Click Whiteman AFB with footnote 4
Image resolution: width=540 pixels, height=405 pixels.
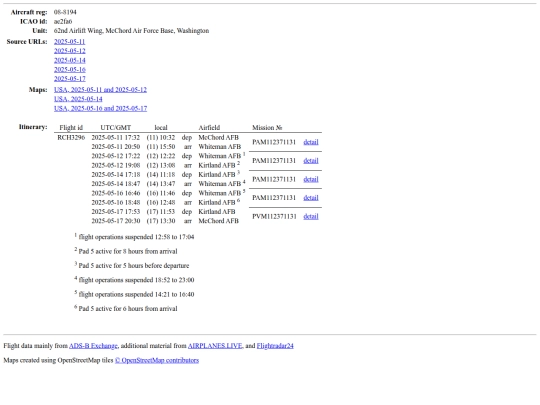pyautogui.click(x=222, y=184)
